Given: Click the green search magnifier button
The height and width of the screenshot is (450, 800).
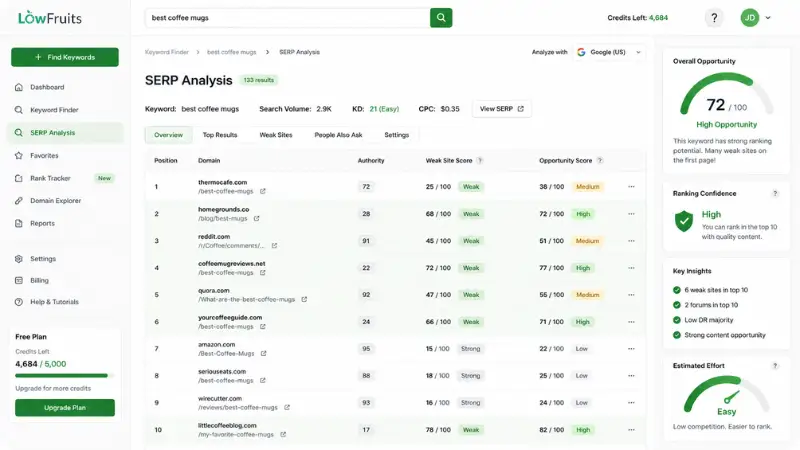Looking at the screenshot, I should 441,18.
